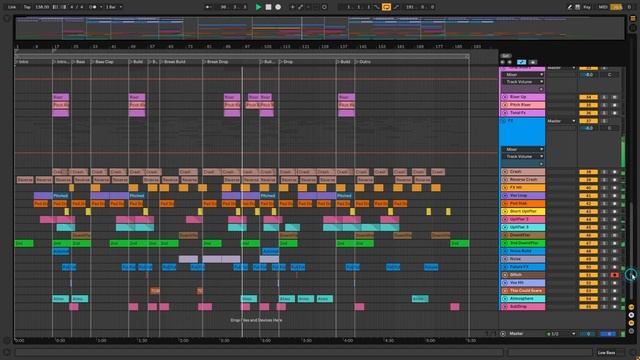Viewport: 640px width, 360px height.
Task: Toggle the Computer MIDI Keyboard icon
Action: pyautogui.click(x=578, y=7)
